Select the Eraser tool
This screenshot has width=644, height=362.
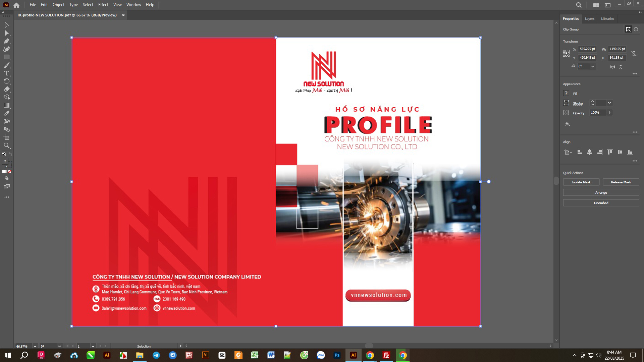pos(6,89)
